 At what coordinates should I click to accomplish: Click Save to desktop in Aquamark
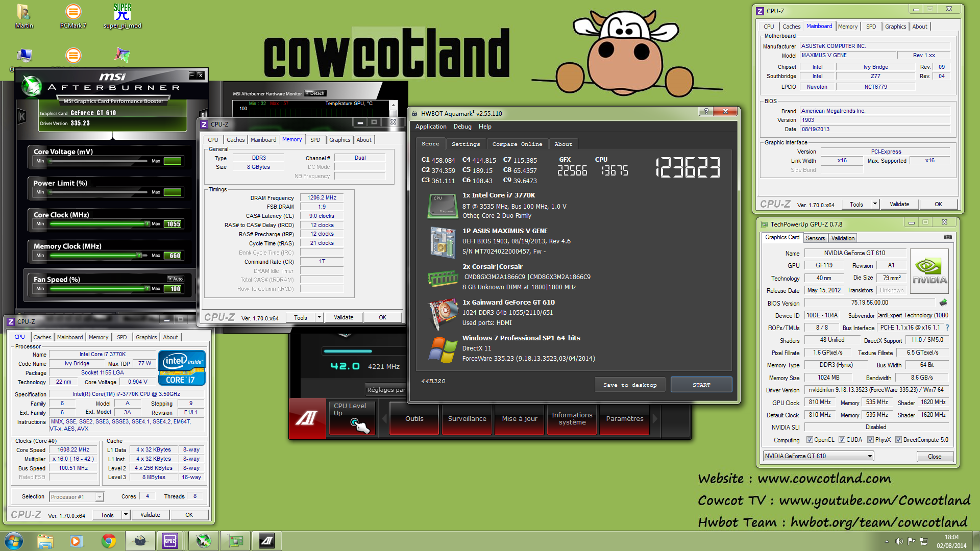click(630, 385)
